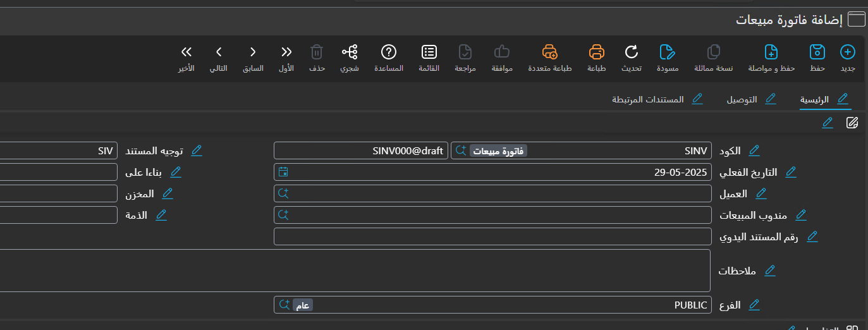Click the date value 29-05-2025
Viewport: 868px width, 330px height.
click(x=681, y=172)
